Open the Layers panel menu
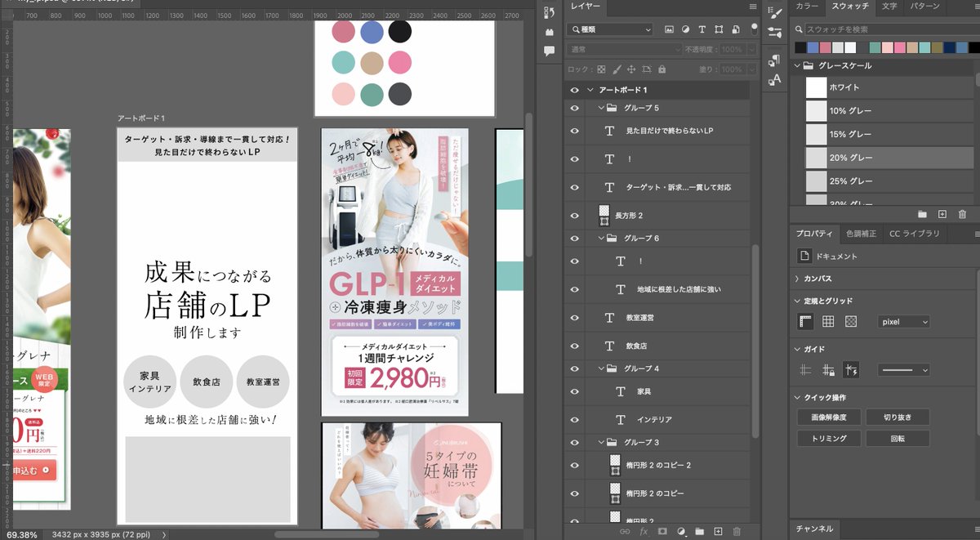 pos(753,7)
